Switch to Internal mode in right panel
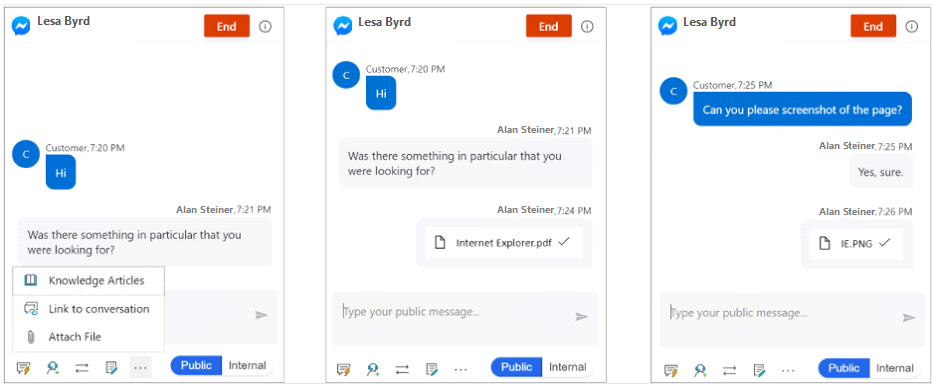Viewport: 934px width, 386px height. click(894, 368)
